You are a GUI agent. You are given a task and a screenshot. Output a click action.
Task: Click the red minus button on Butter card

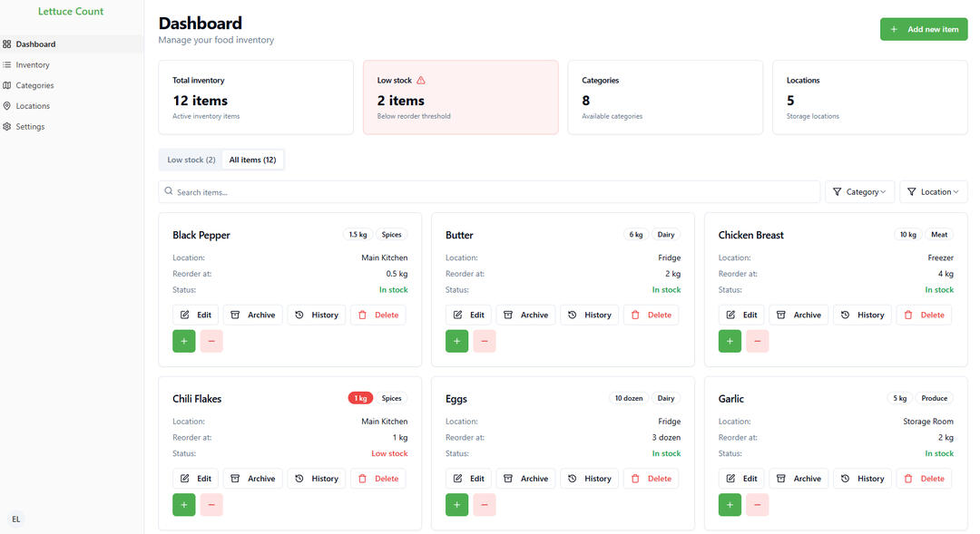click(484, 341)
